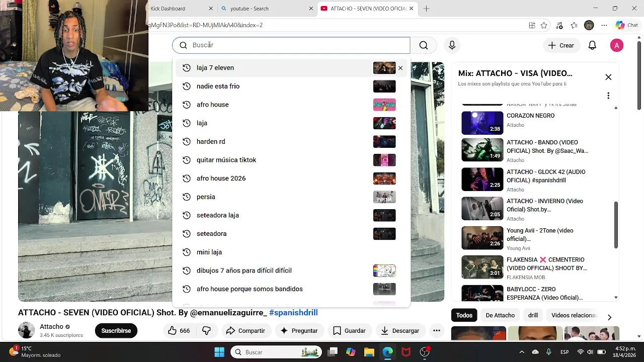Subscribe with Suscribirse button

[x=116, y=330]
